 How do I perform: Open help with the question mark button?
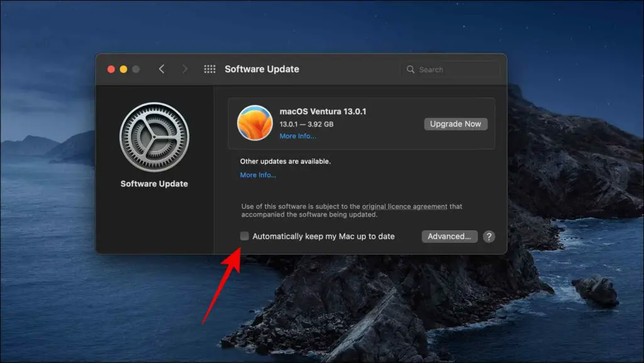point(489,237)
